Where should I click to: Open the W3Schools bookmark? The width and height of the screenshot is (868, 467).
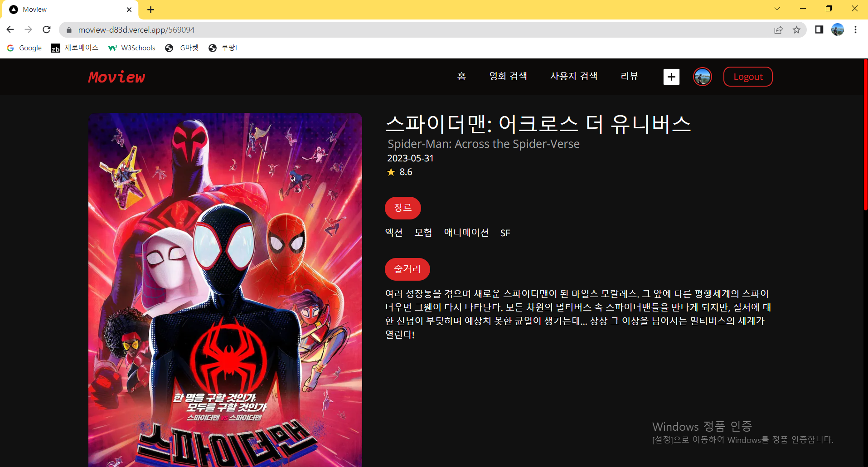coord(131,48)
